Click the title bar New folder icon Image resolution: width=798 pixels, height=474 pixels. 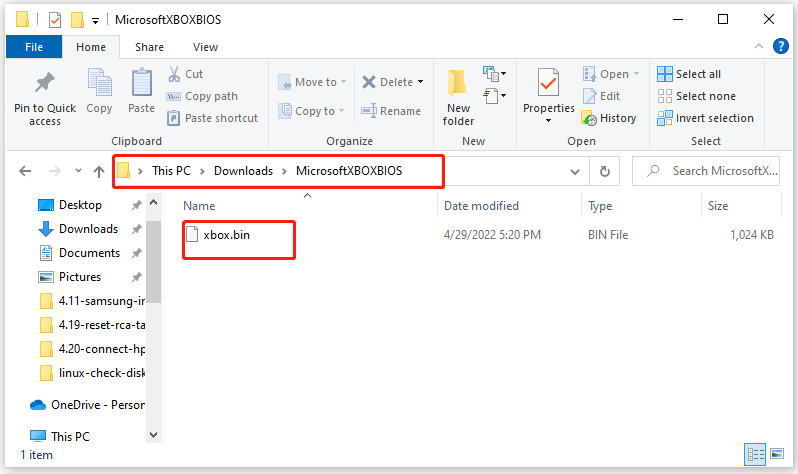[77, 20]
